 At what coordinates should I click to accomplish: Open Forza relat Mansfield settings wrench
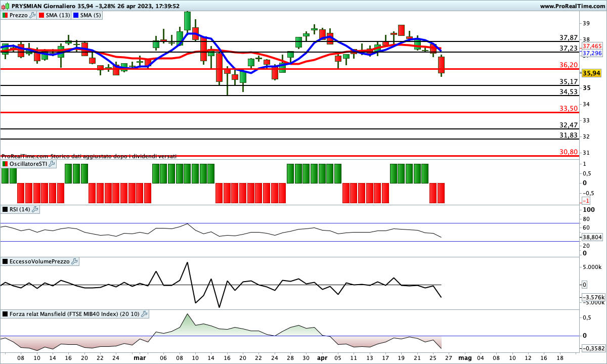(144, 314)
